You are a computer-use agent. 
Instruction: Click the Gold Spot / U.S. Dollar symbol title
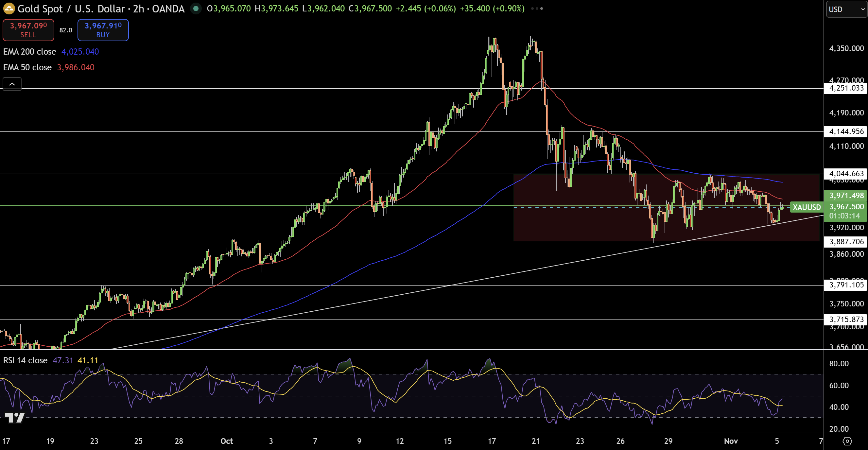[x=71, y=9]
